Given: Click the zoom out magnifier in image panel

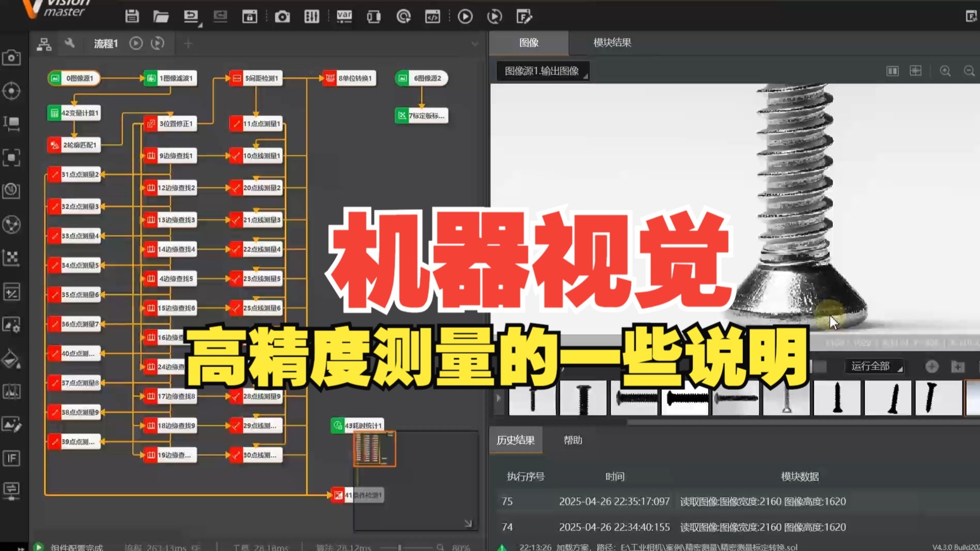Looking at the screenshot, I should click(x=970, y=71).
